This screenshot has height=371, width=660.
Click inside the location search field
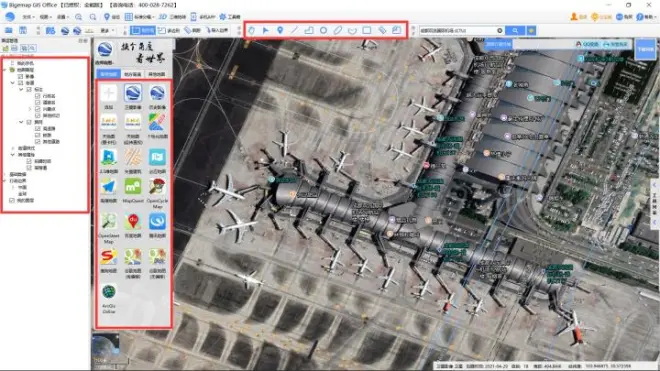pyautogui.click(x=457, y=30)
